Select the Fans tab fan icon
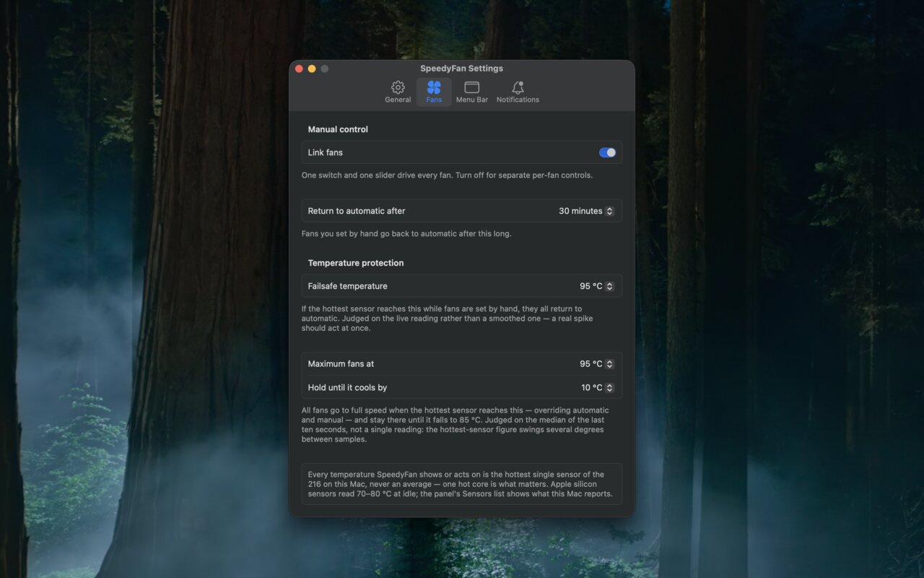 click(434, 87)
